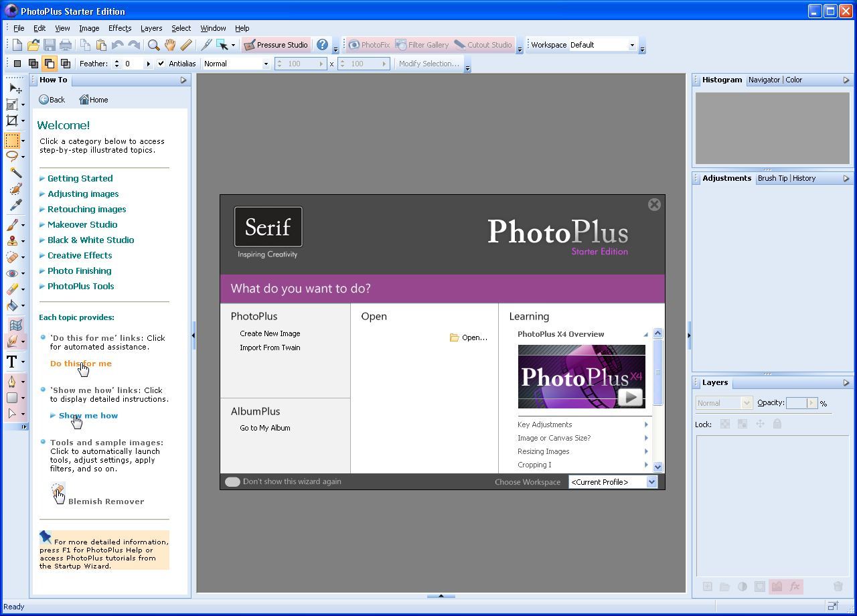857x616 pixels.
Task: Switch to the Color tab
Action: click(794, 80)
